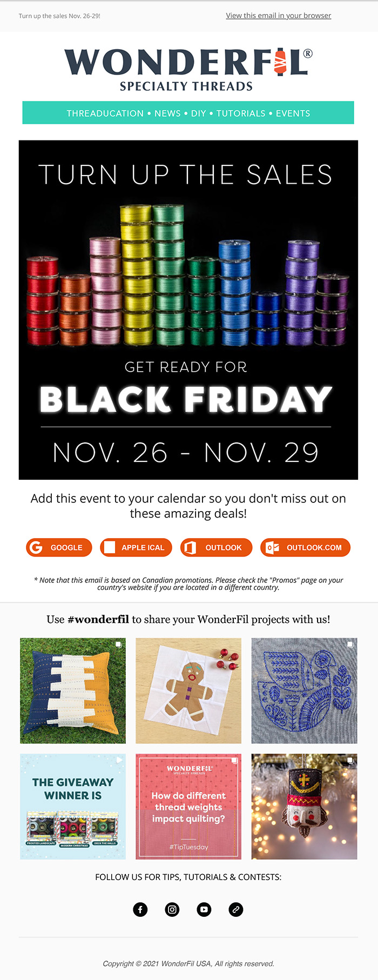
Task: Select News in the teal menu
Action: pyautogui.click(x=167, y=113)
